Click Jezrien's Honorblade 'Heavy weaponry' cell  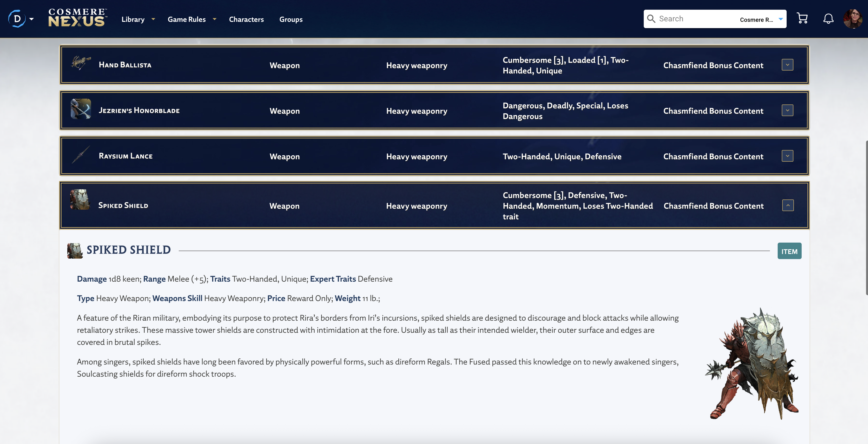417,111
